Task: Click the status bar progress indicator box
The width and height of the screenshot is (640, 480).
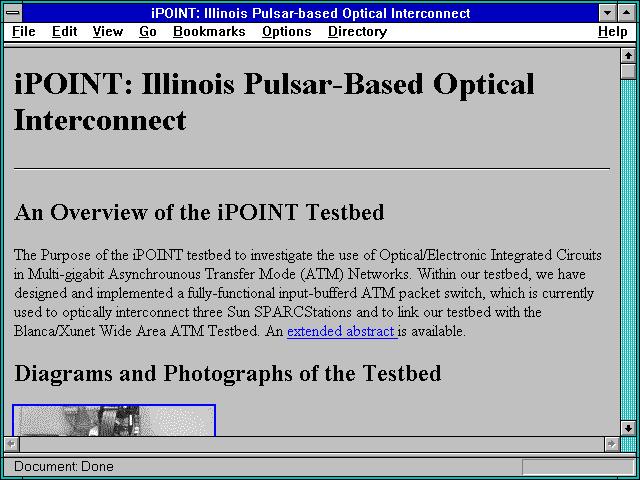Action: (578, 467)
